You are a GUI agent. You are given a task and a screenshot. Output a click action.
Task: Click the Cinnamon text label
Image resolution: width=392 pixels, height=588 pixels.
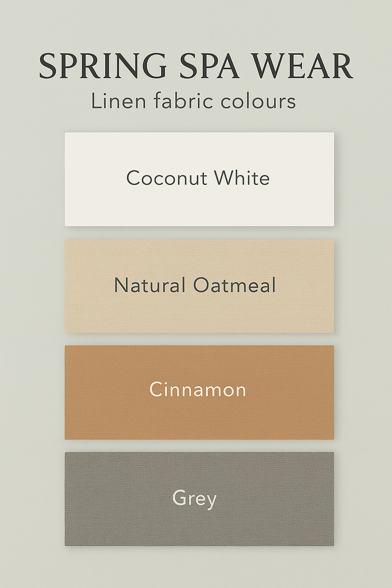click(x=198, y=390)
